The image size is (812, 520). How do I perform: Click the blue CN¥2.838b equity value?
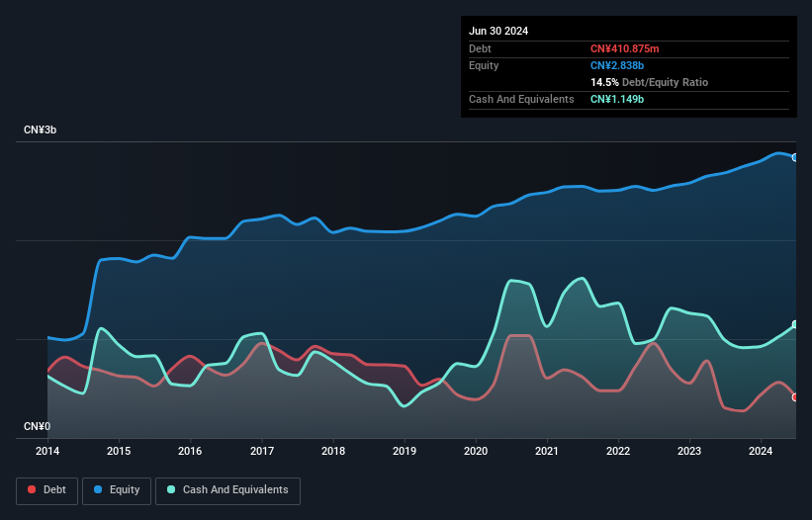pyautogui.click(x=617, y=65)
